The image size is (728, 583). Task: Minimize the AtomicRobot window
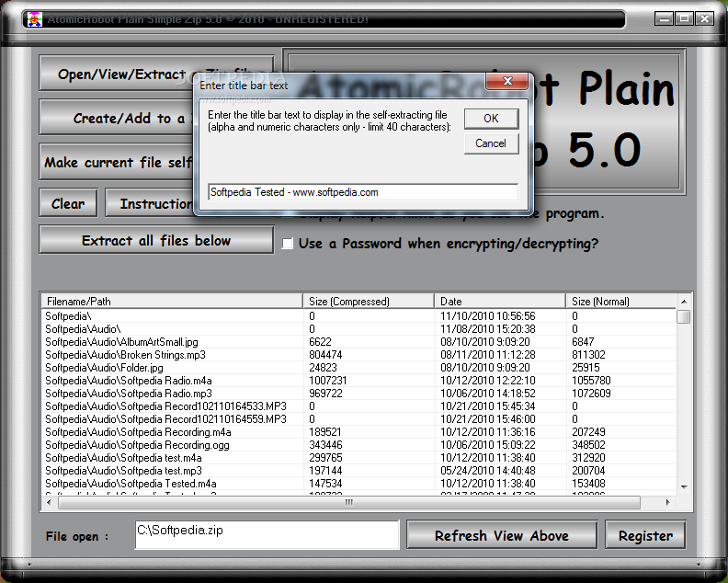coord(665,18)
